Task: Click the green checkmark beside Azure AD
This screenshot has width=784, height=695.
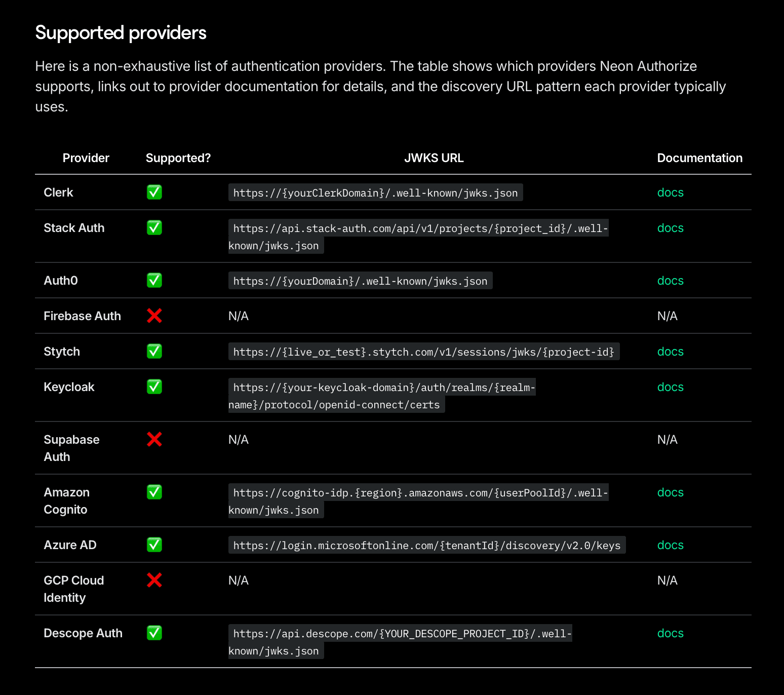Action: click(x=154, y=545)
